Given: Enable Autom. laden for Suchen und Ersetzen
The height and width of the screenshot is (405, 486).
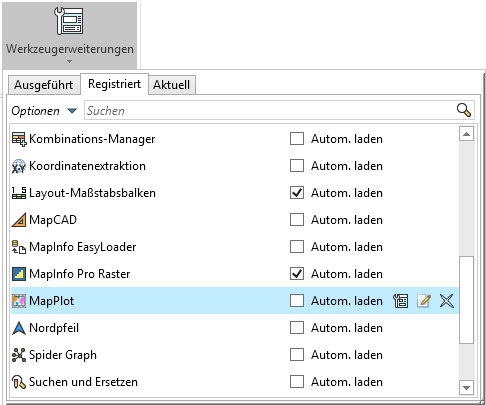Looking at the screenshot, I should click(x=297, y=382).
